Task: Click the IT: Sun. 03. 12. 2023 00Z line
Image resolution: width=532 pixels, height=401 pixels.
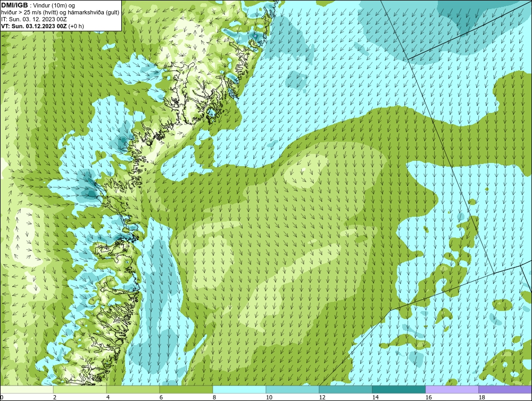Action: 34,19
